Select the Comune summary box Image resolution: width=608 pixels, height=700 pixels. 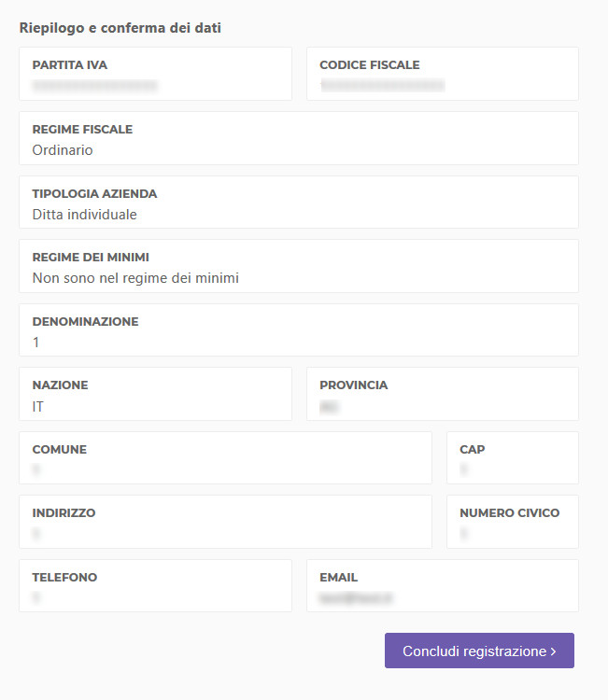[x=226, y=458]
